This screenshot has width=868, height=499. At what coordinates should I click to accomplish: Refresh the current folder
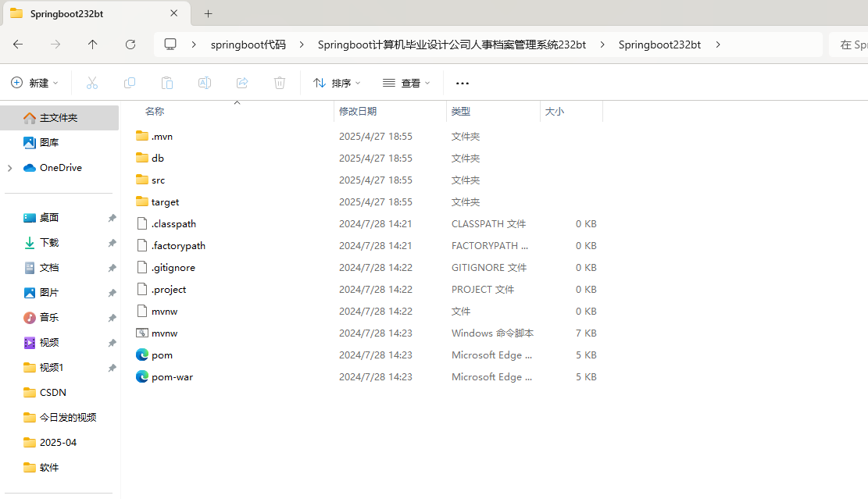(x=130, y=45)
